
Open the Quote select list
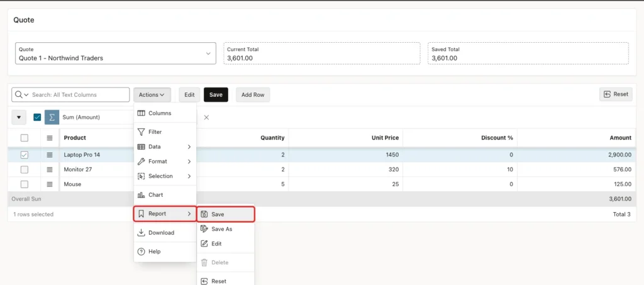tap(116, 53)
